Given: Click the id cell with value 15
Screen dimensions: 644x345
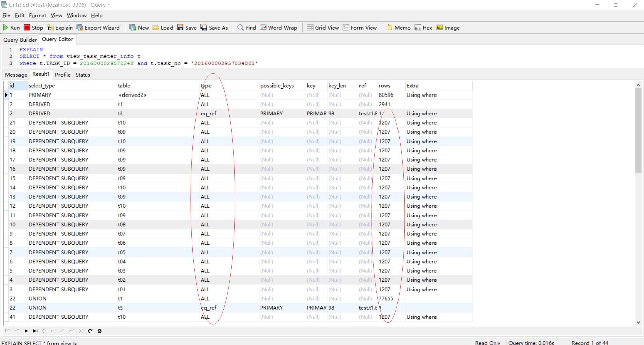Looking at the screenshot, I should (18, 178).
